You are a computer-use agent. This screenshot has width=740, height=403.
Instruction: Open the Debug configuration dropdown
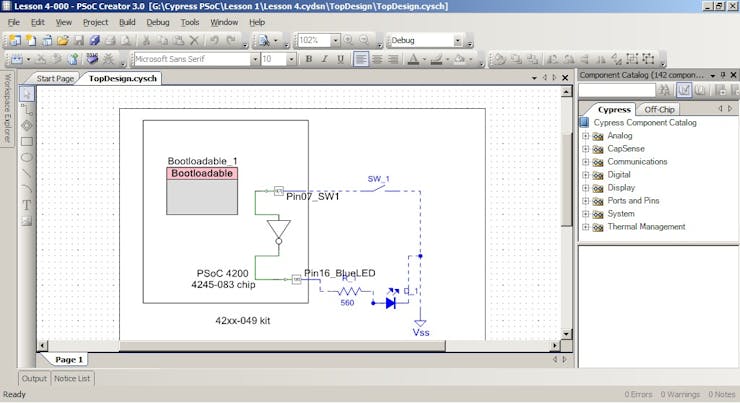[458, 41]
